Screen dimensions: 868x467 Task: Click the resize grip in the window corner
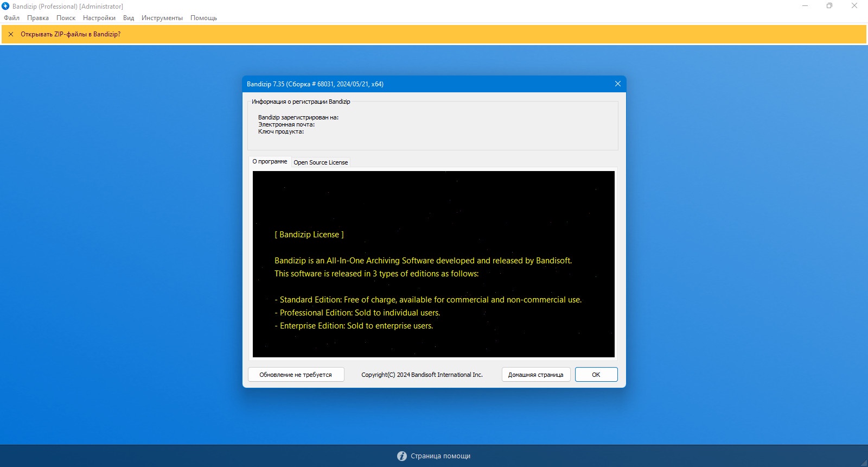point(864,463)
